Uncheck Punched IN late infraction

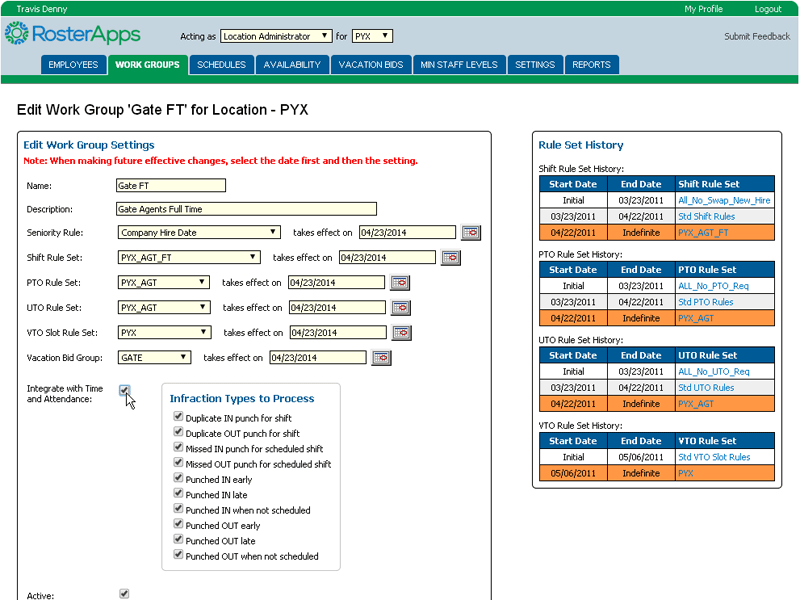(x=179, y=494)
